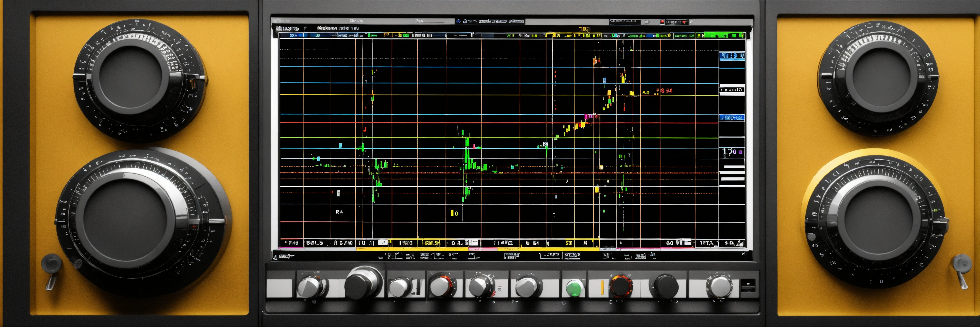This screenshot has width=980, height=327.
Task: Open the blue '540' readout box in right sidebar
Action: [x=732, y=118]
